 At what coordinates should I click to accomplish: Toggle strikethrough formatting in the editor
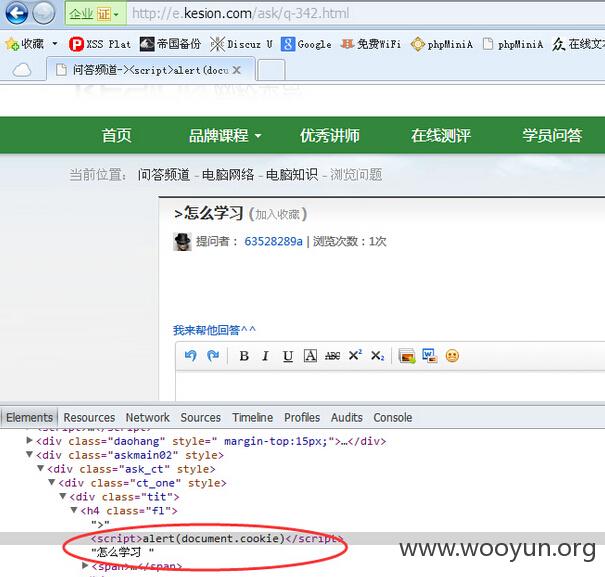(x=332, y=356)
